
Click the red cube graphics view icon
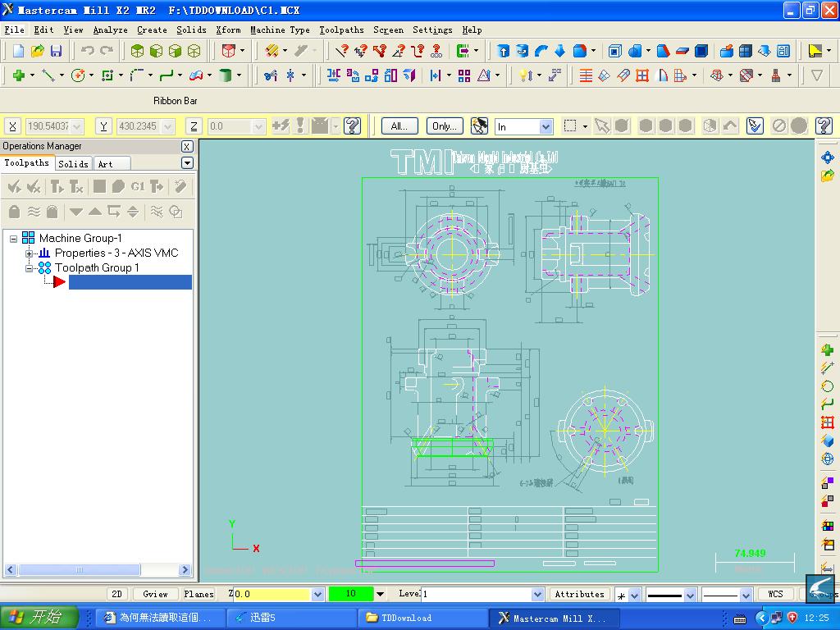point(229,51)
